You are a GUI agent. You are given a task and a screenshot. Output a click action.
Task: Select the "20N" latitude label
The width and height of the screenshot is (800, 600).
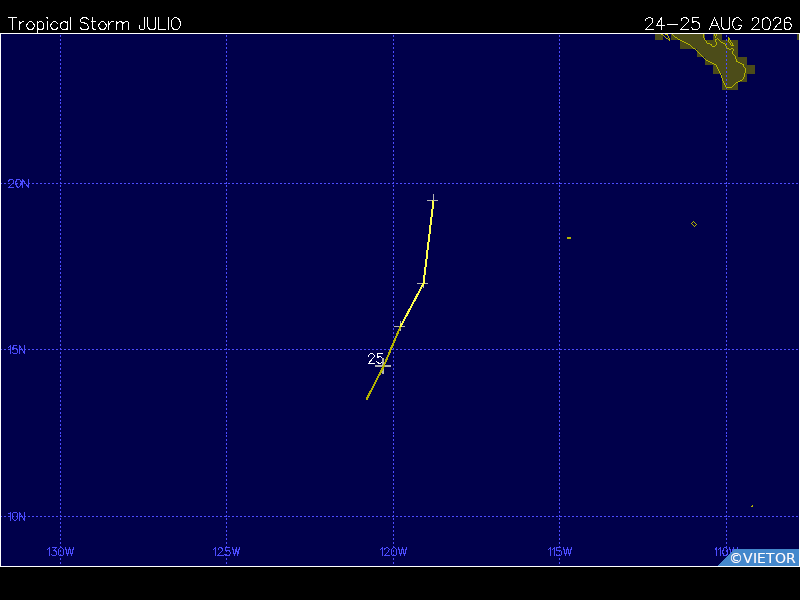18,184
